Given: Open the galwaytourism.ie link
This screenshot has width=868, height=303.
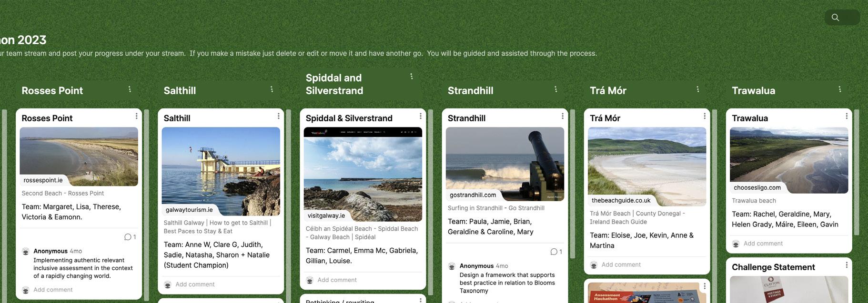Looking at the screenshot, I should [189, 210].
